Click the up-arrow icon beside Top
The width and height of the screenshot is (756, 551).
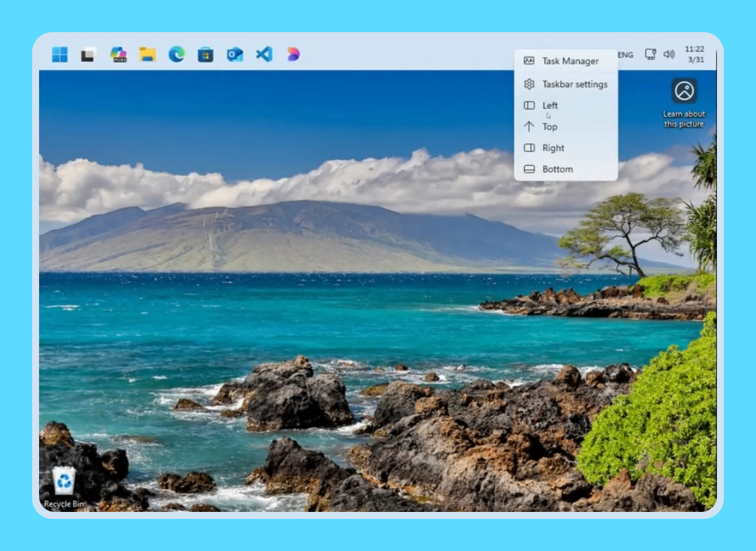[529, 127]
